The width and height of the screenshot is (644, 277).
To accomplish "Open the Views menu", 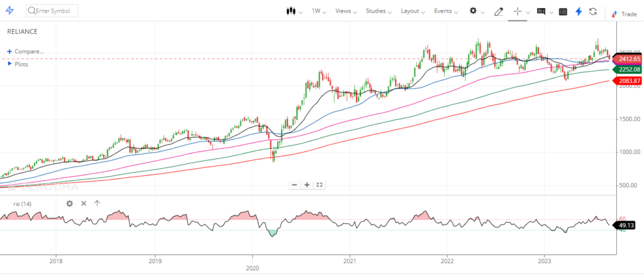I will (x=346, y=11).
